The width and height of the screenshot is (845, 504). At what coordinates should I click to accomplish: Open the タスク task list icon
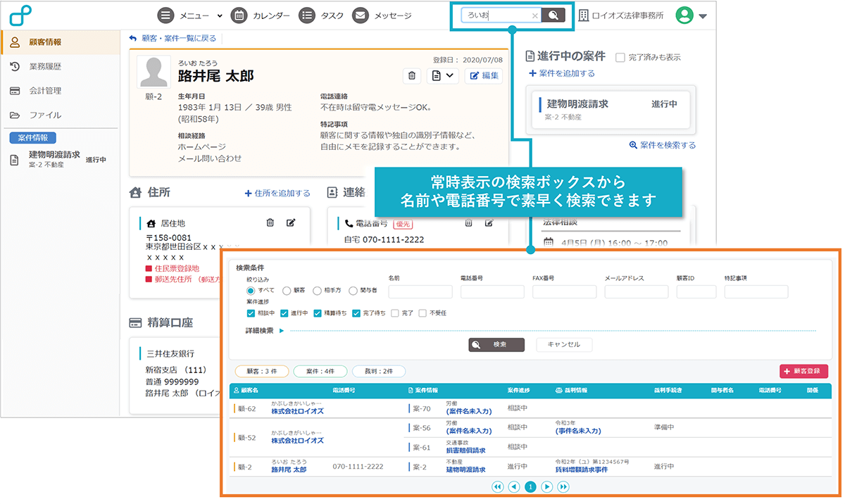306,15
